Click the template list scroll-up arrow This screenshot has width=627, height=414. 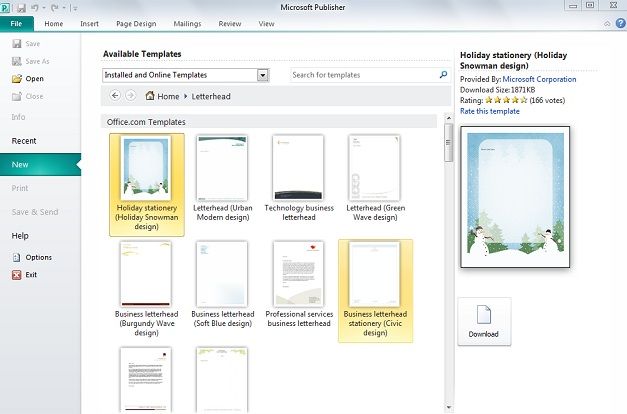click(448, 118)
